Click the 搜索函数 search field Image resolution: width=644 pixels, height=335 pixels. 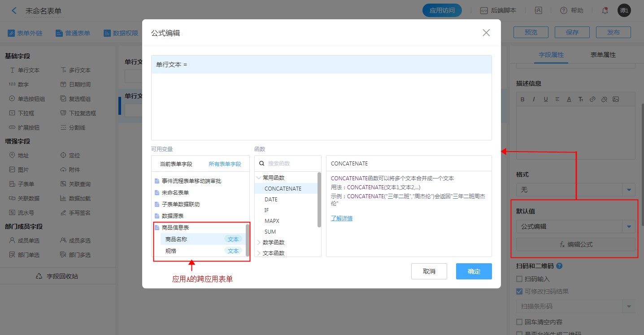click(292, 164)
